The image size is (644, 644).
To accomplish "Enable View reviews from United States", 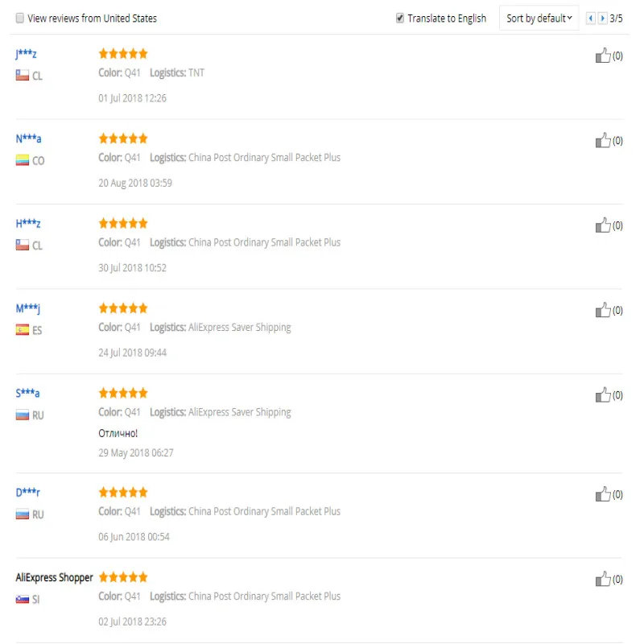I will coord(19,18).
